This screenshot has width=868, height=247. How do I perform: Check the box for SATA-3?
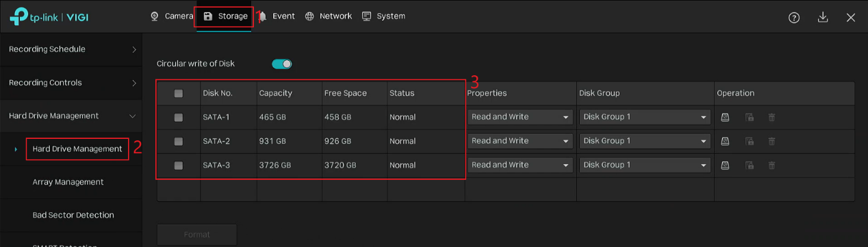pyautogui.click(x=179, y=166)
